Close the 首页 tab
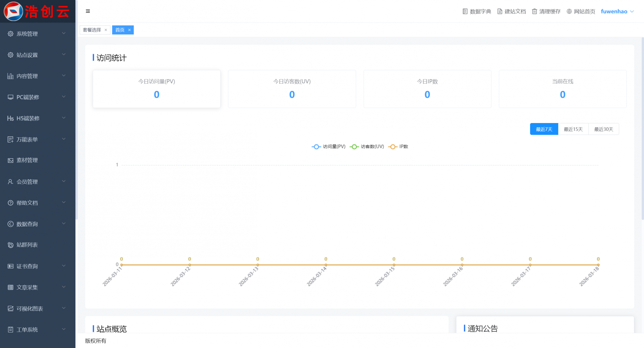 pos(129,30)
